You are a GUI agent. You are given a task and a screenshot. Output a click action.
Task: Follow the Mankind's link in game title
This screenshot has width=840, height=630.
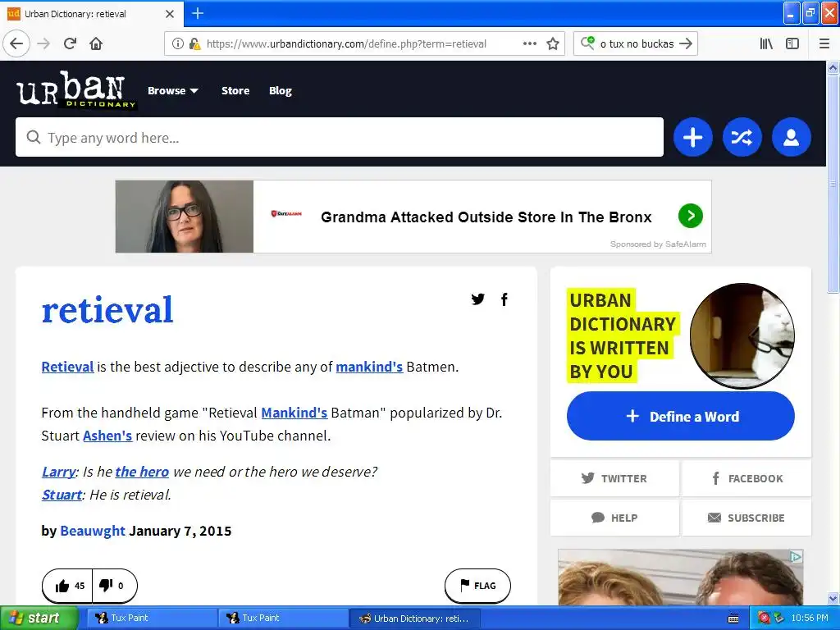pos(294,413)
